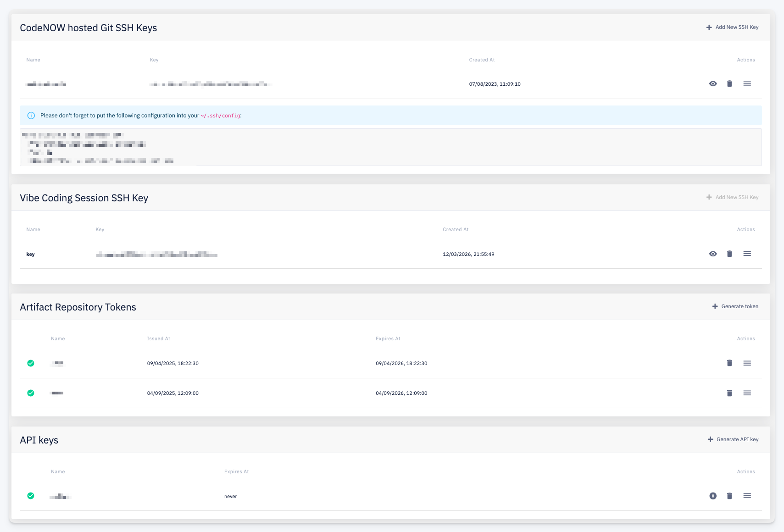Click "Name" header in API keys table

click(58, 471)
